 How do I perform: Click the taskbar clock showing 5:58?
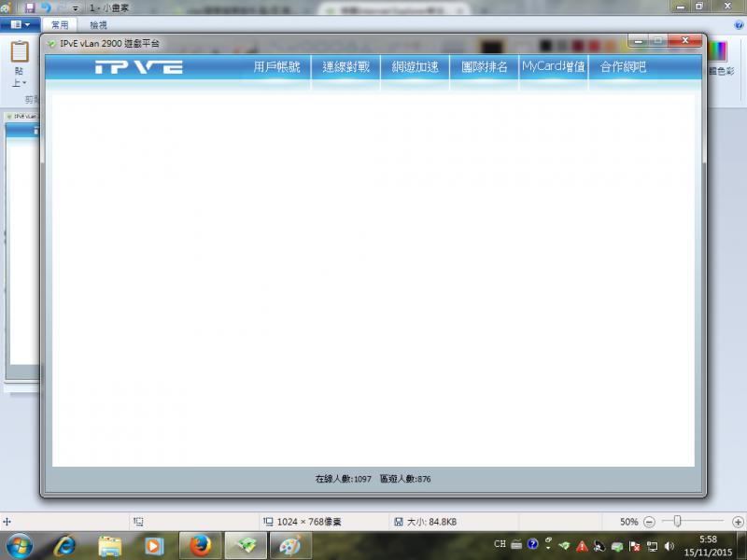click(x=708, y=545)
